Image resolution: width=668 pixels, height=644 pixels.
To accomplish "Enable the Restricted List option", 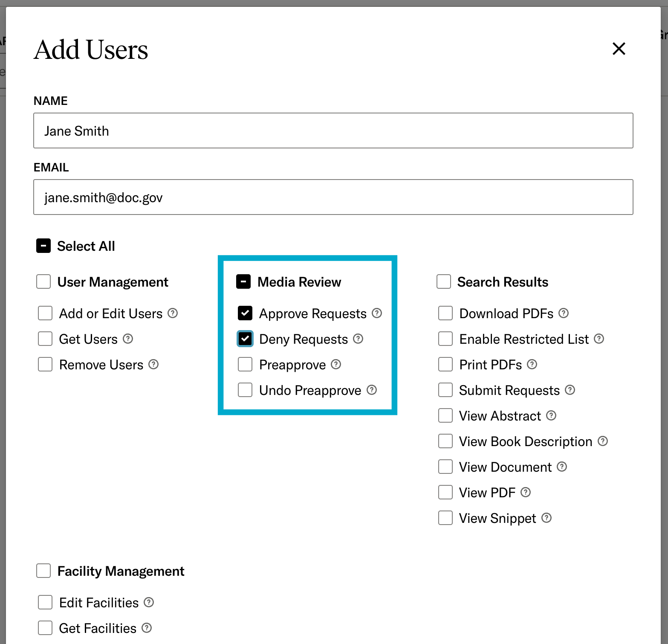I will [445, 339].
